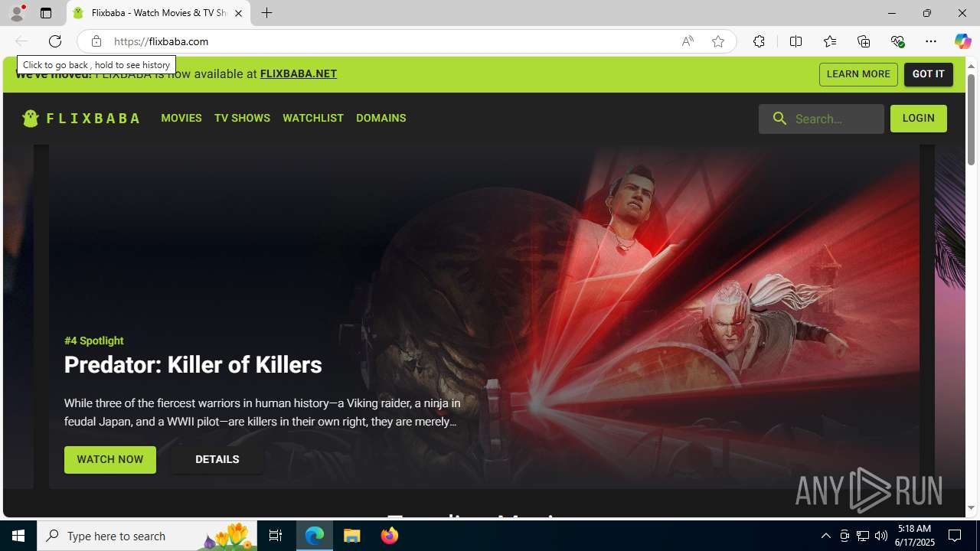Image resolution: width=980 pixels, height=551 pixels.
Task: Open the MOVIES menu item
Action: pyautogui.click(x=181, y=118)
